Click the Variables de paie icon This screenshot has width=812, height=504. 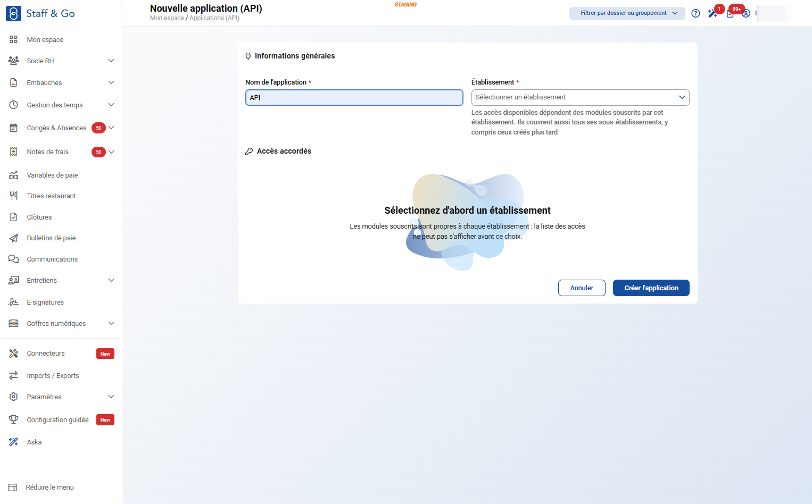pos(14,175)
